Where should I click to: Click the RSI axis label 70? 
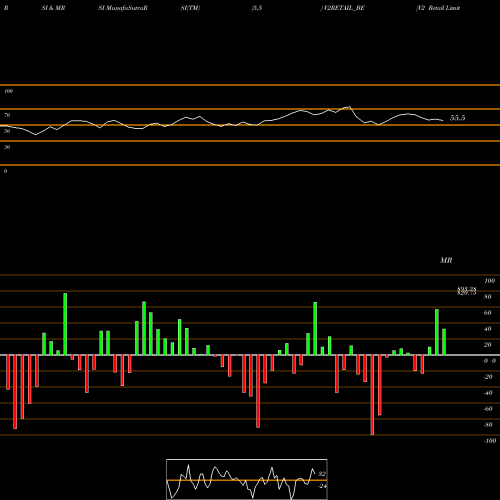click(x=7, y=115)
